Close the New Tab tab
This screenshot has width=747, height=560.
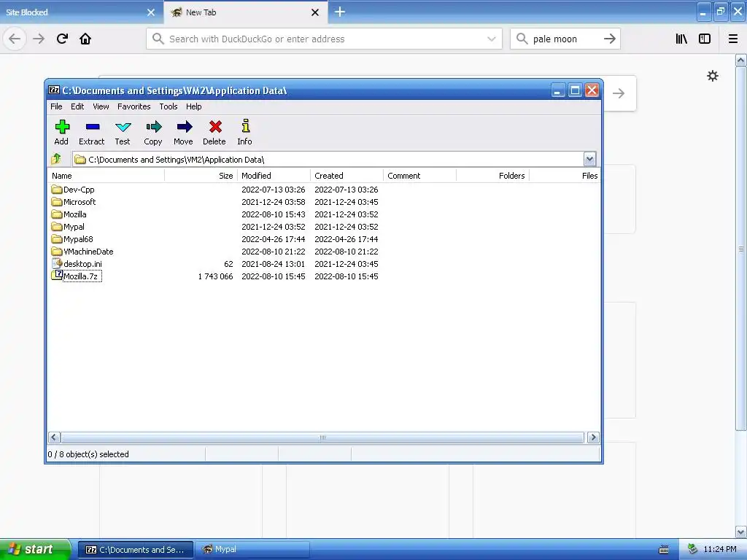pyautogui.click(x=315, y=12)
